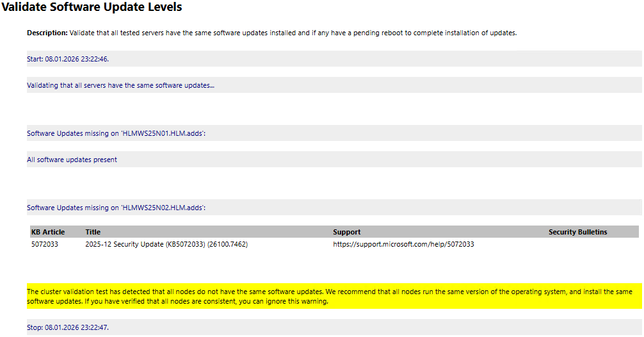
Task: Click the HLMWS25N02 missing updates line
Action: 116,208
